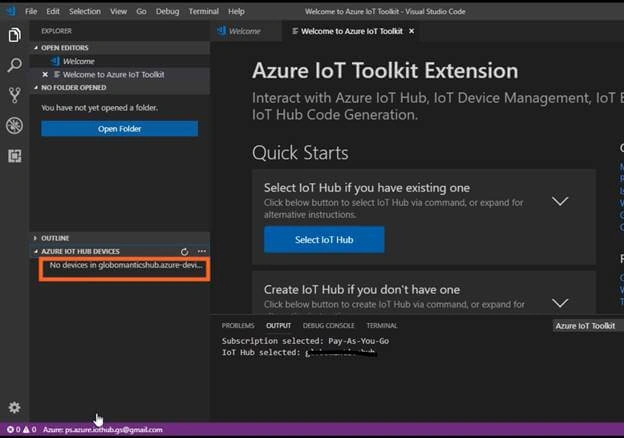Refresh the Azure IoT Hub Devices list
Screen dimensions: 624x438
184,252
